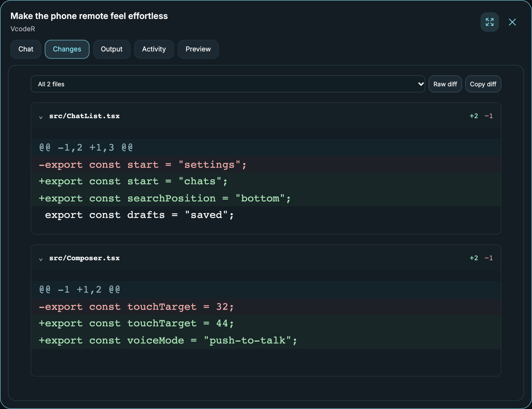Copy the diff to clipboard
Screen dimensions: 532x409
coord(483,84)
